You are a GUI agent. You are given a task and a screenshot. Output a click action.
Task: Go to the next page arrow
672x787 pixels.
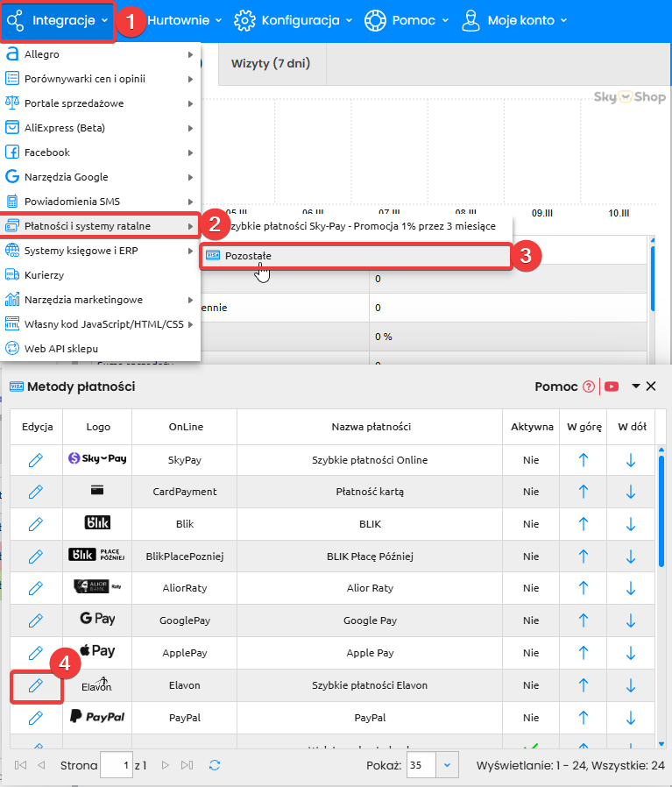click(x=166, y=765)
